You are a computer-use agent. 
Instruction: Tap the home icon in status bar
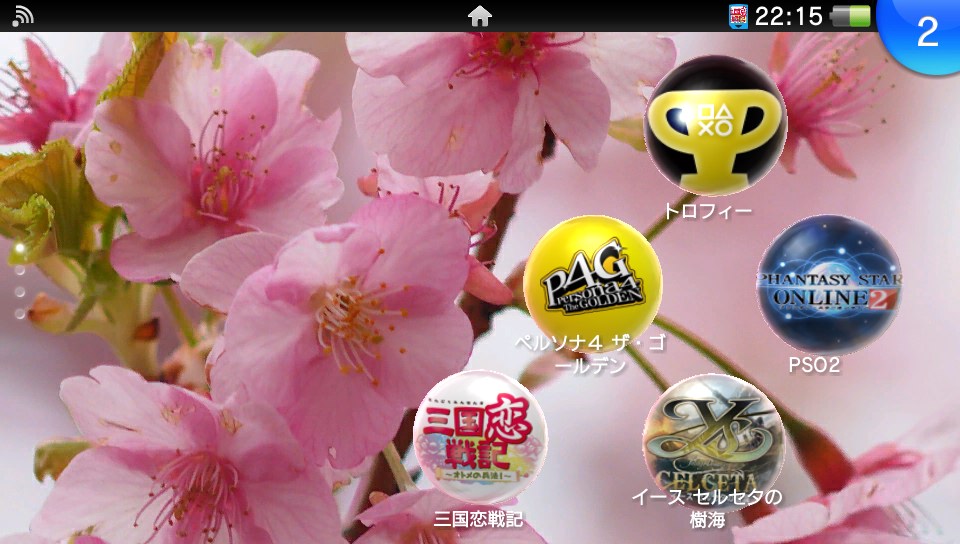480,16
